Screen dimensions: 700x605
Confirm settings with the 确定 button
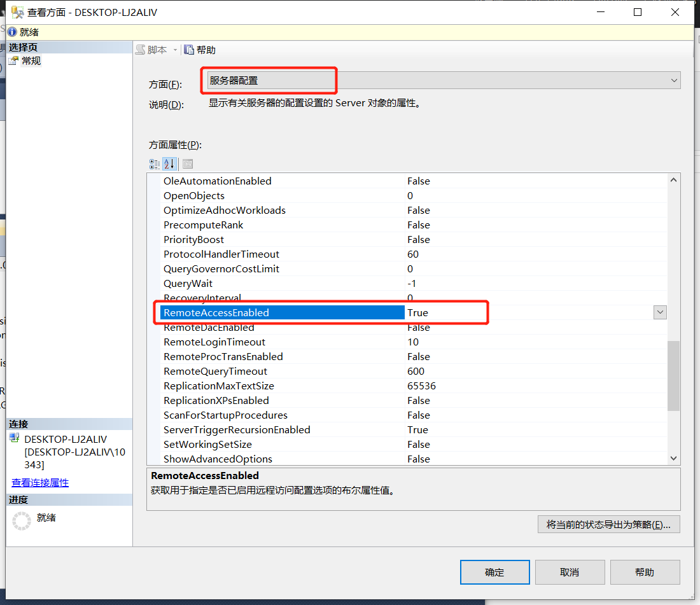[494, 572]
